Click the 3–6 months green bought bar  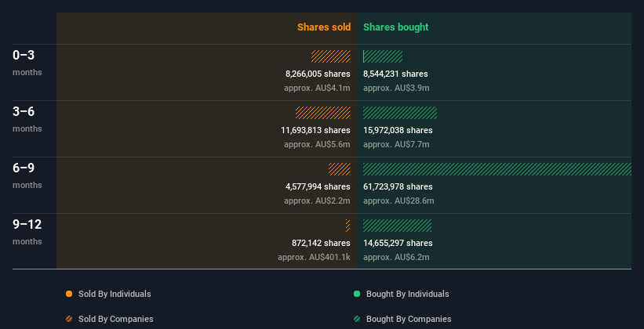pyautogui.click(x=400, y=113)
